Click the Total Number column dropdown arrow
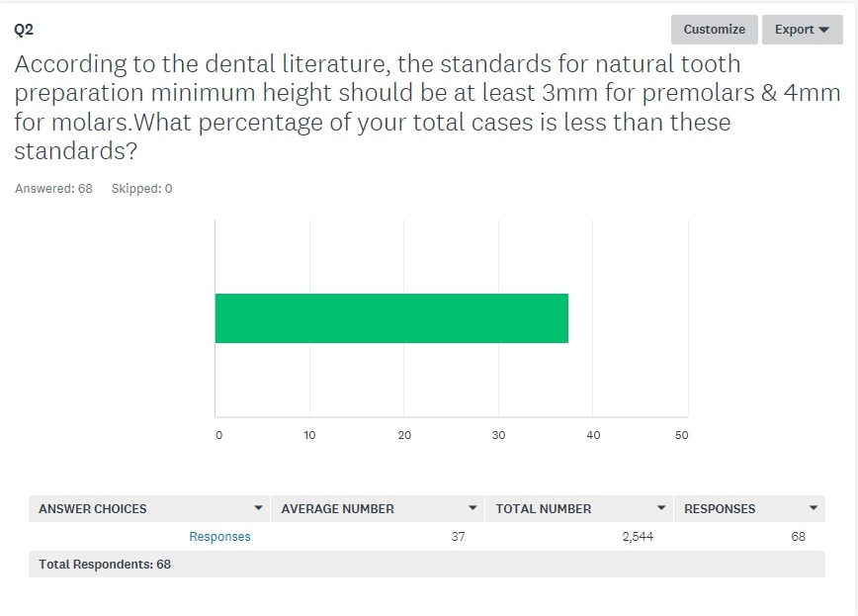Viewport: 858px width, 616px height. click(662, 508)
